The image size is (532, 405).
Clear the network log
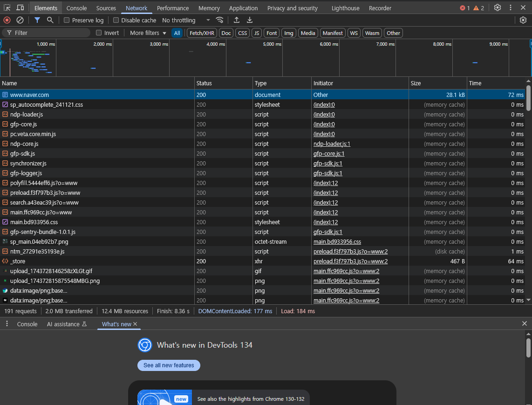click(20, 20)
